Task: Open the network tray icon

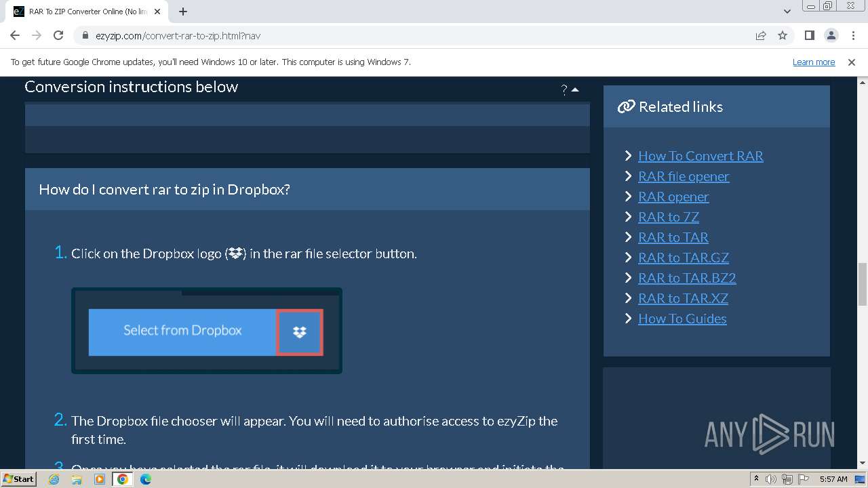Action: pos(787,479)
